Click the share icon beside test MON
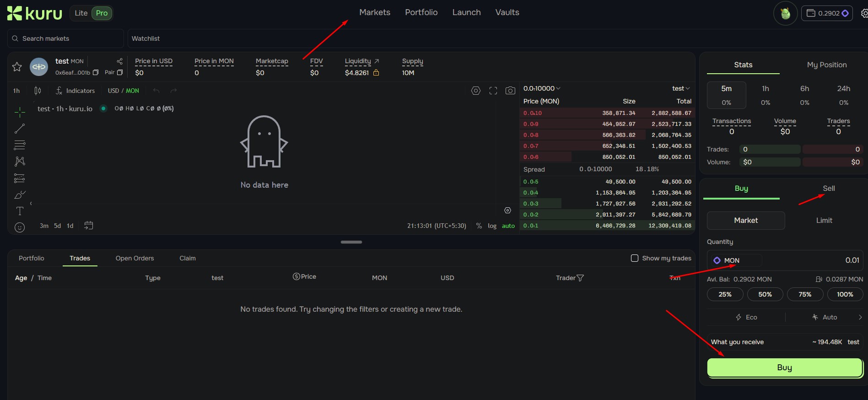This screenshot has width=868, height=400. 119,61
